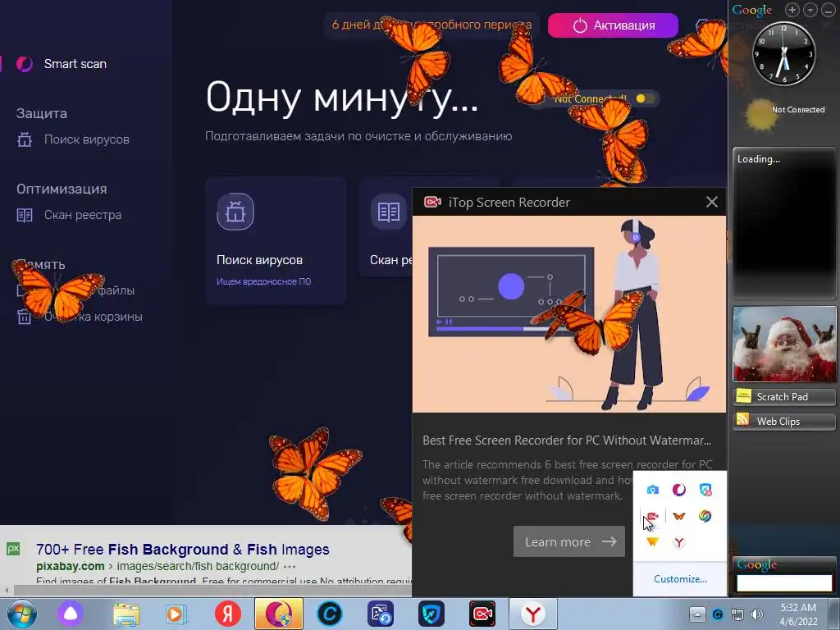Open the media player taskbar icon
The height and width of the screenshot is (630, 840).
[176, 614]
